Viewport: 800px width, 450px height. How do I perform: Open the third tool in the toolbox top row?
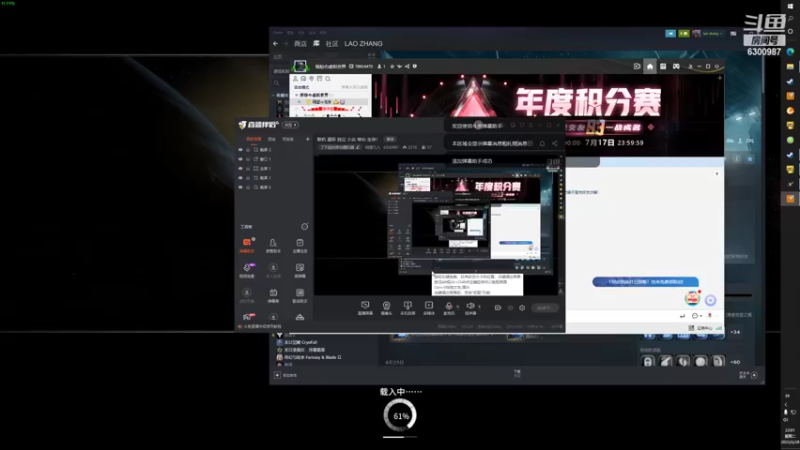point(299,245)
